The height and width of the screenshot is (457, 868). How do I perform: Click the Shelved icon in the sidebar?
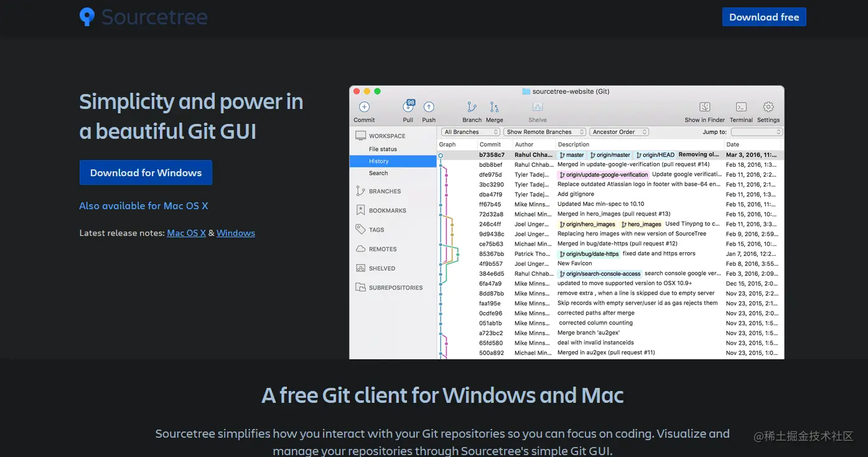pyautogui.click(x=360, y=268)
